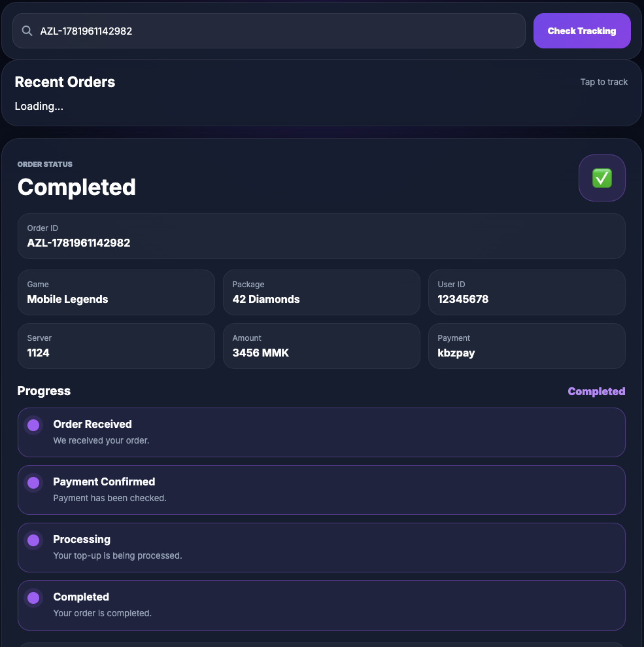Click the green checkmark status icon
Image resolution: width=644 pixels, height=647 pixels.
coord(602,178)
